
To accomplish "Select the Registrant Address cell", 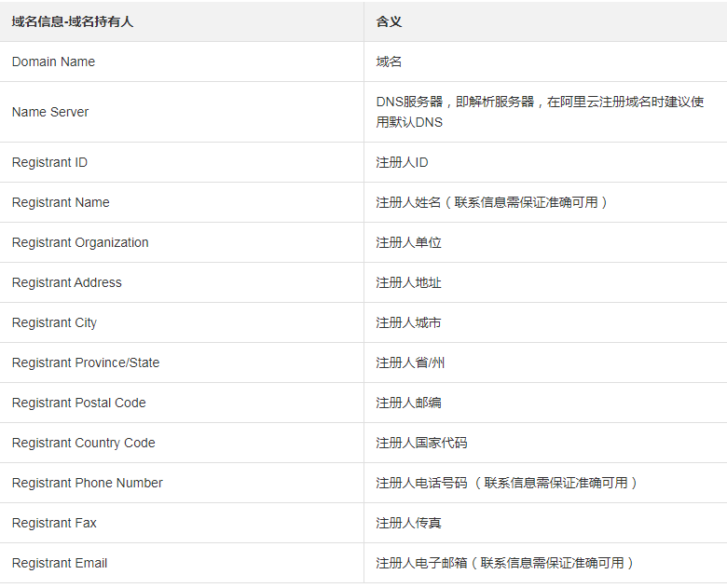I will (x=67, y=282).
